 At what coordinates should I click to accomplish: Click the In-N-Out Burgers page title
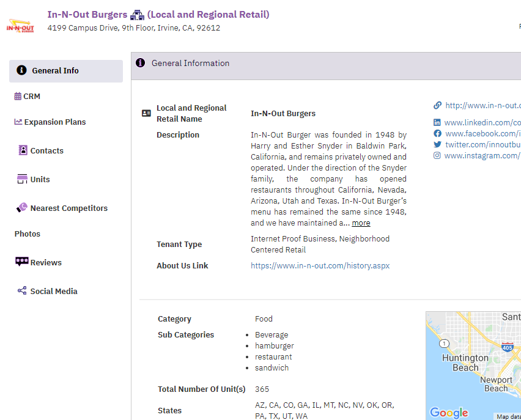click(x=87, y=15)
